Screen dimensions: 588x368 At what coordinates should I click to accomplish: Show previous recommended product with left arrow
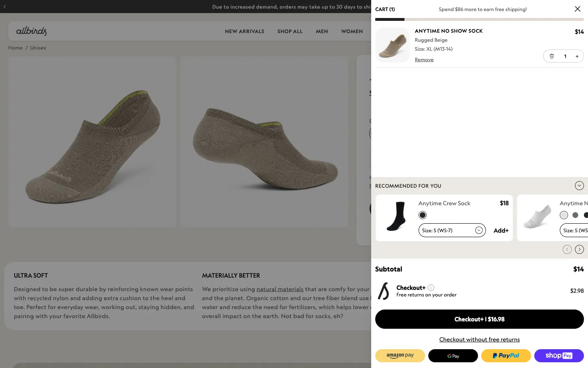point(567,249)
